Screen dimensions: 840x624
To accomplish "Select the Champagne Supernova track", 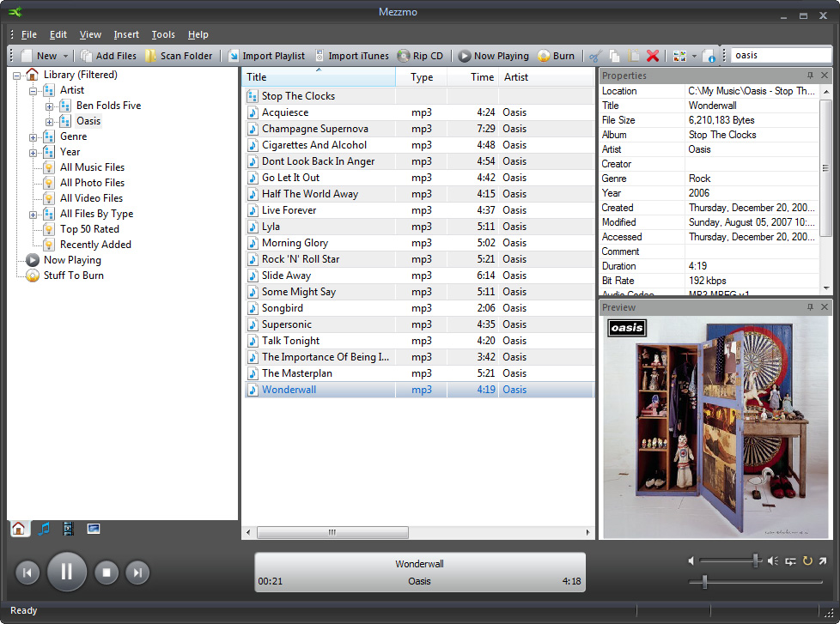I will point(419,129).
